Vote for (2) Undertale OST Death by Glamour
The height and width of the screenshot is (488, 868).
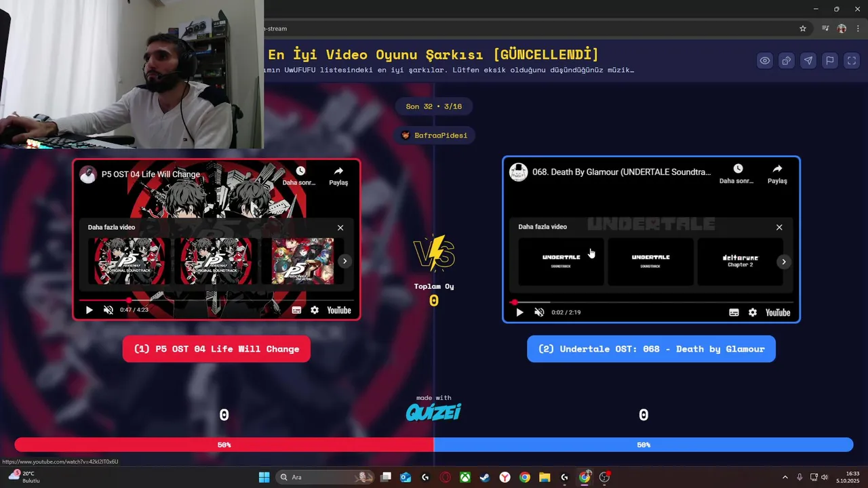(x=651, y=349)
